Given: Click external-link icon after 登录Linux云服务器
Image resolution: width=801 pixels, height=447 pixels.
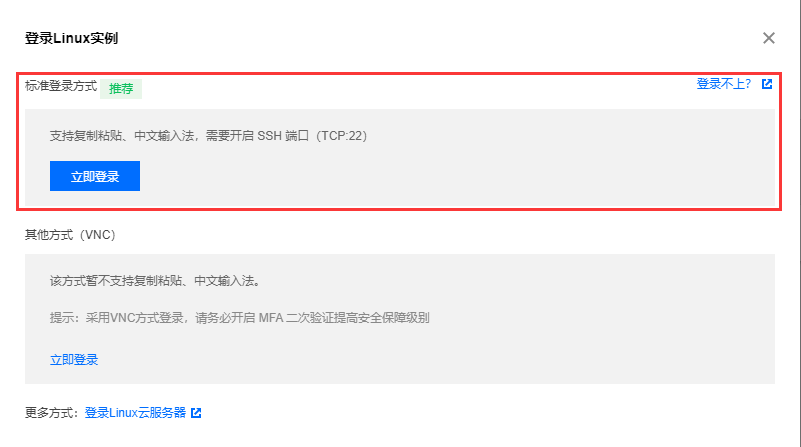Looking at the screenshot, I should tap(196, 413).
